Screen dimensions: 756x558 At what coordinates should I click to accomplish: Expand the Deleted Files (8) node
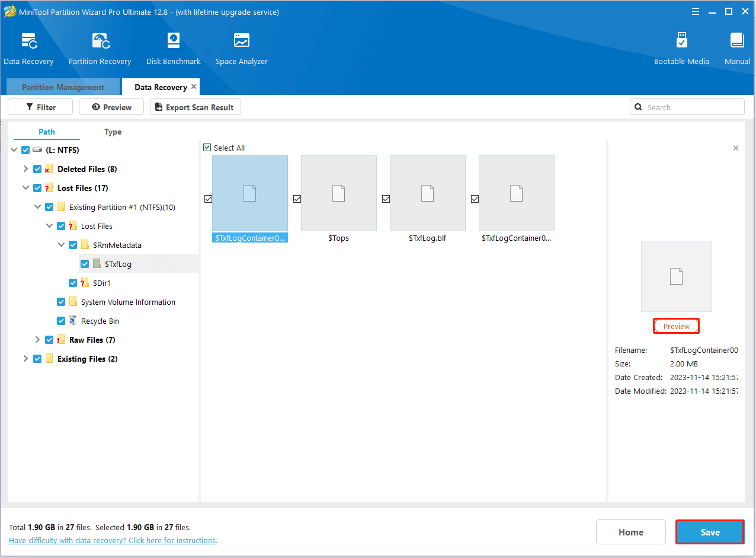pyautogui.click(x=25, y=169)
